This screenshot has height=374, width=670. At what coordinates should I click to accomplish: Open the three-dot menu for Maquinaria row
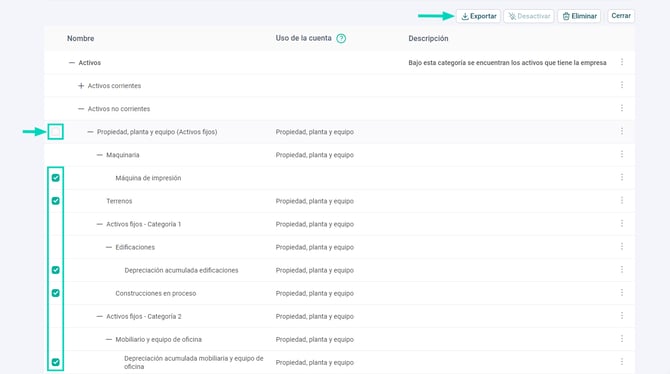622,155
